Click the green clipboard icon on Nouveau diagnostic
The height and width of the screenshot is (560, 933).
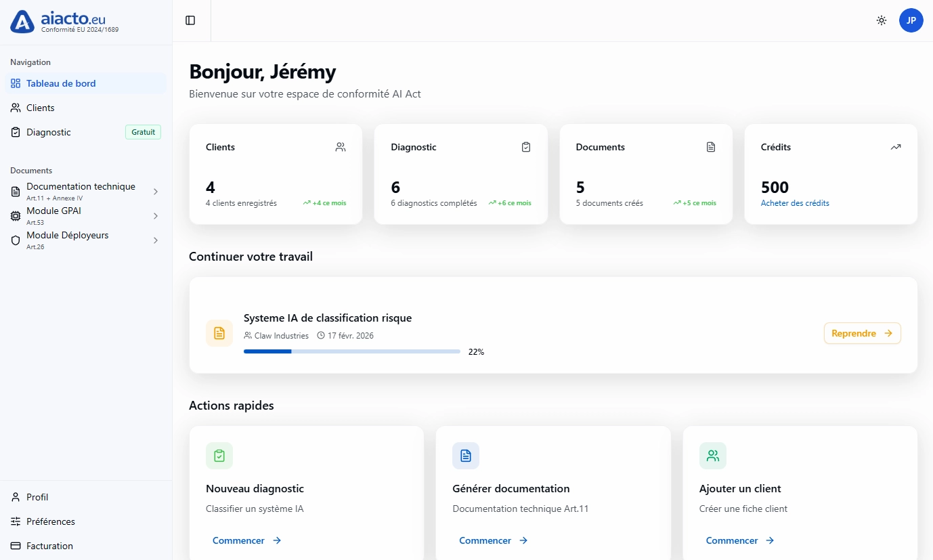click(219, 456)
